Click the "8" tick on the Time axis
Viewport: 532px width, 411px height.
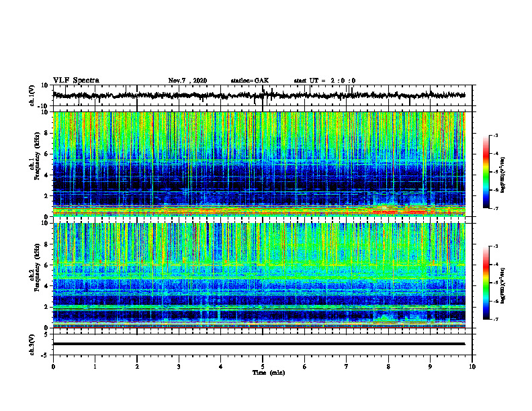tap(388, 367)
